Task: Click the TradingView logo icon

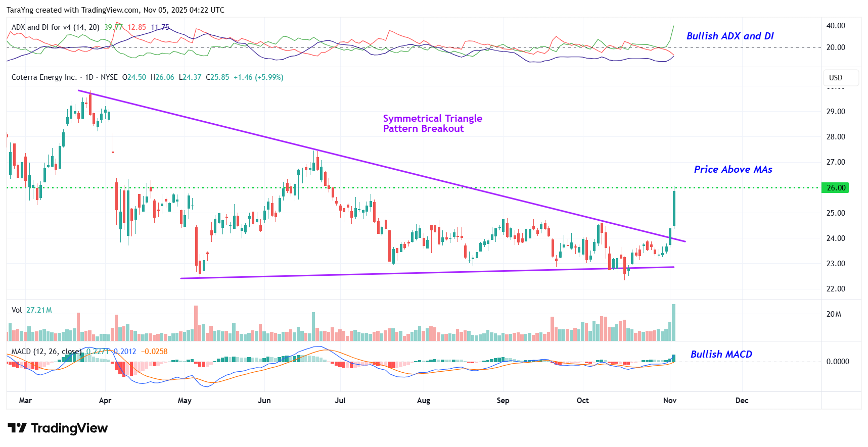Action: (x=17, y=428)
